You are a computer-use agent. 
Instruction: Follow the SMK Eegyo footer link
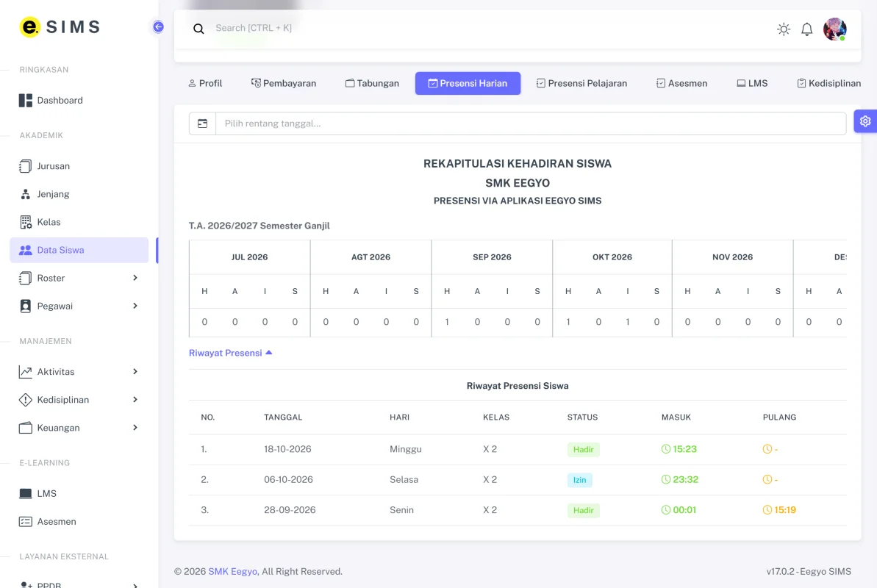233,571
